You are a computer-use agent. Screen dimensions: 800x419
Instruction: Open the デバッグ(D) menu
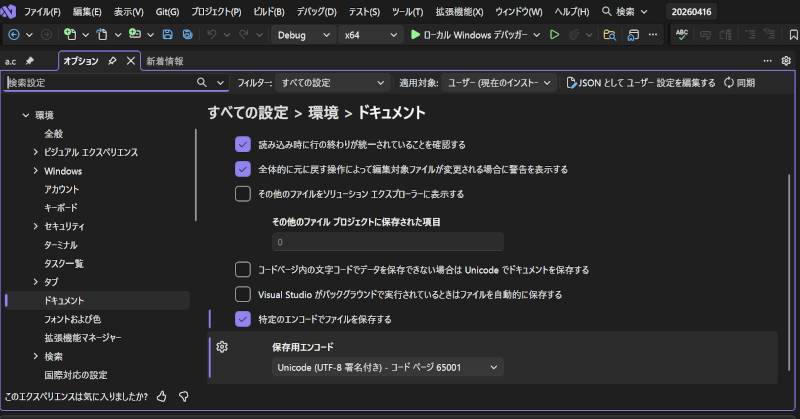pyautogui.click(x=316, y=11)
